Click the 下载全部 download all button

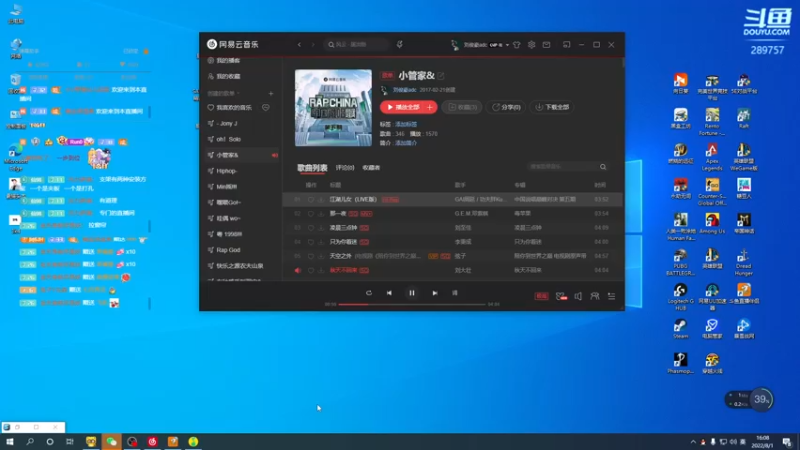tap(552, 107)
